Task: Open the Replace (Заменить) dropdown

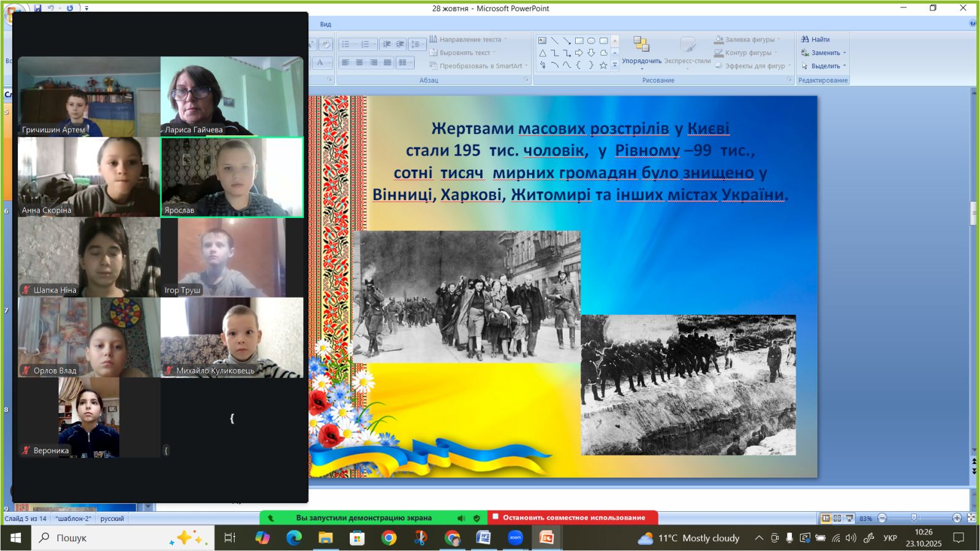Action: [824, 53]
